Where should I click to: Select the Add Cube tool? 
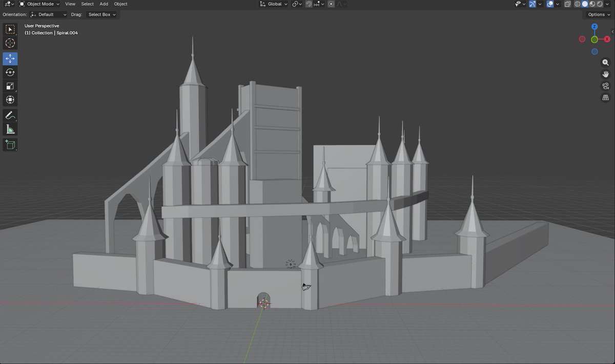[x=10, y=144]
